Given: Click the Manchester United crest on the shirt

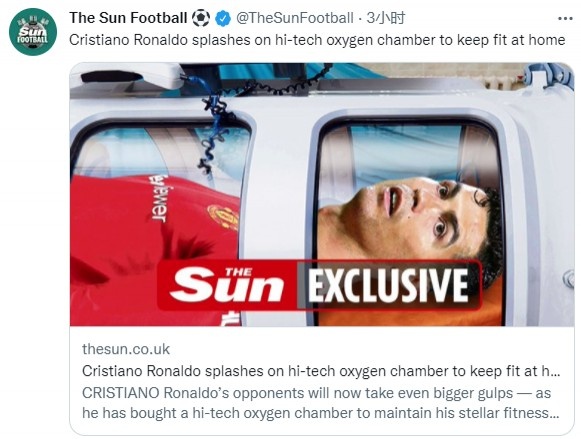Looking at the screenshot, I should point(223,217).
